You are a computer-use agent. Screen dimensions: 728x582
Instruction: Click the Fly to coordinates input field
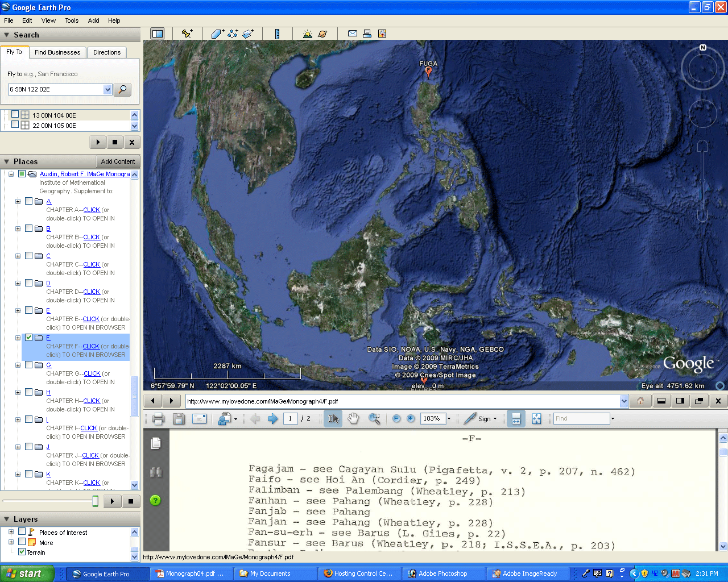pos(56,89)
